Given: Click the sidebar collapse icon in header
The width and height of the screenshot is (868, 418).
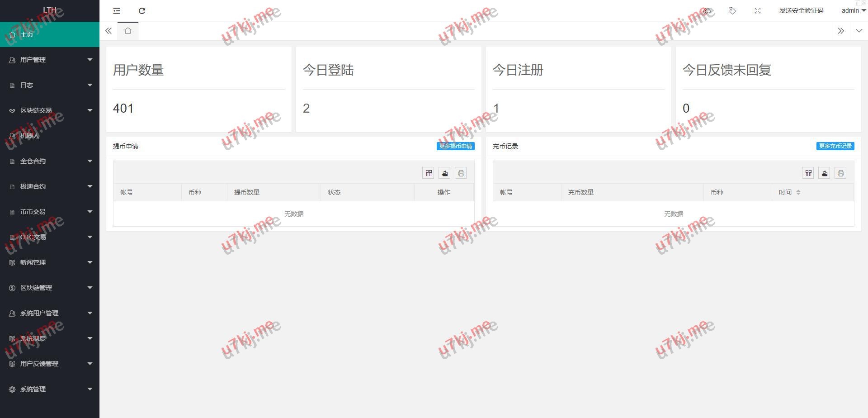Looking at the screenshot, I should (117, 11).
